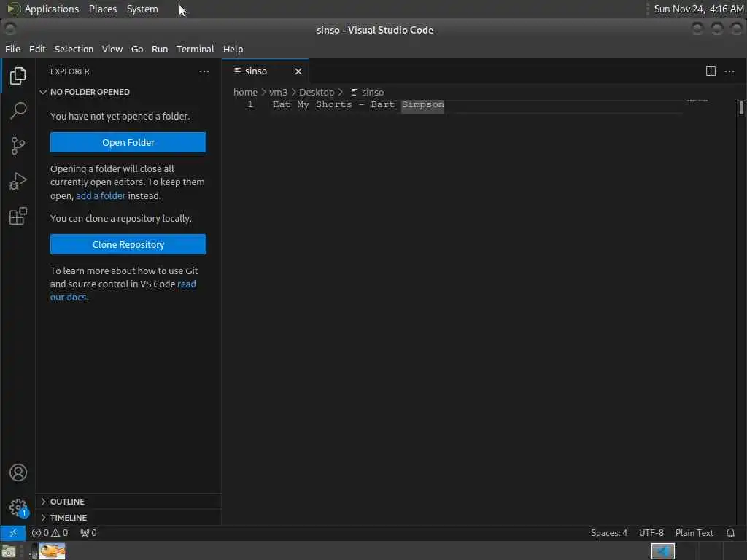
Task: Open the Run and Debug view
Action: 18,181
